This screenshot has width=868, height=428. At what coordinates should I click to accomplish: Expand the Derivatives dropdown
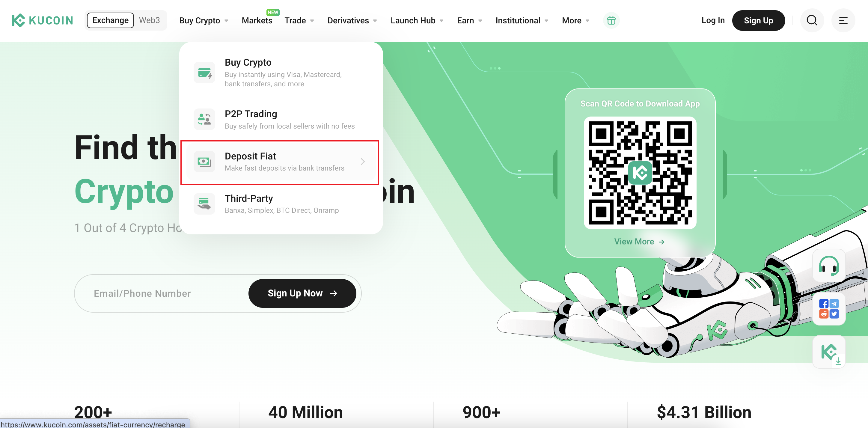[x=352, y=21]
